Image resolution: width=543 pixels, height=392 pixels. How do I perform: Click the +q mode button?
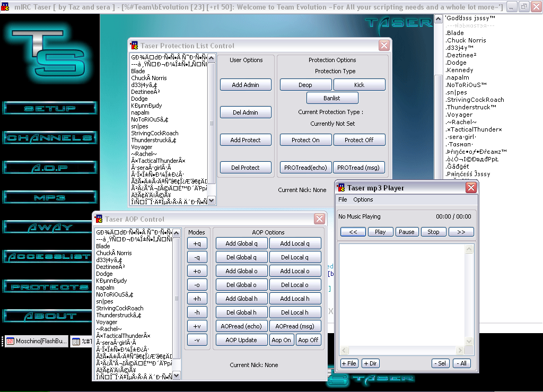click(197, 243)
